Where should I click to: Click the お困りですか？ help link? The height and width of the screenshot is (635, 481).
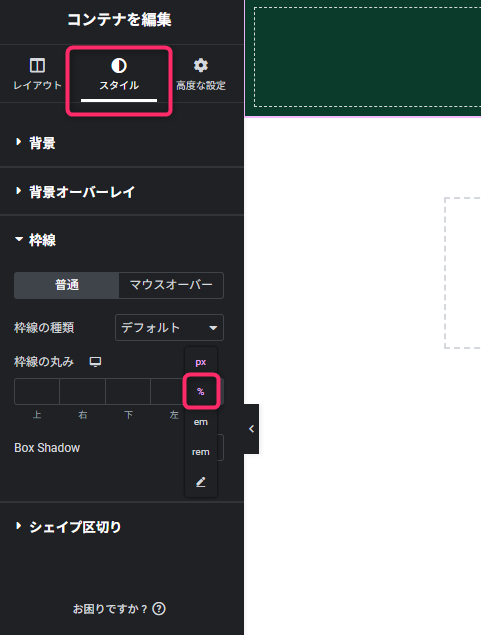pos(110,609)
